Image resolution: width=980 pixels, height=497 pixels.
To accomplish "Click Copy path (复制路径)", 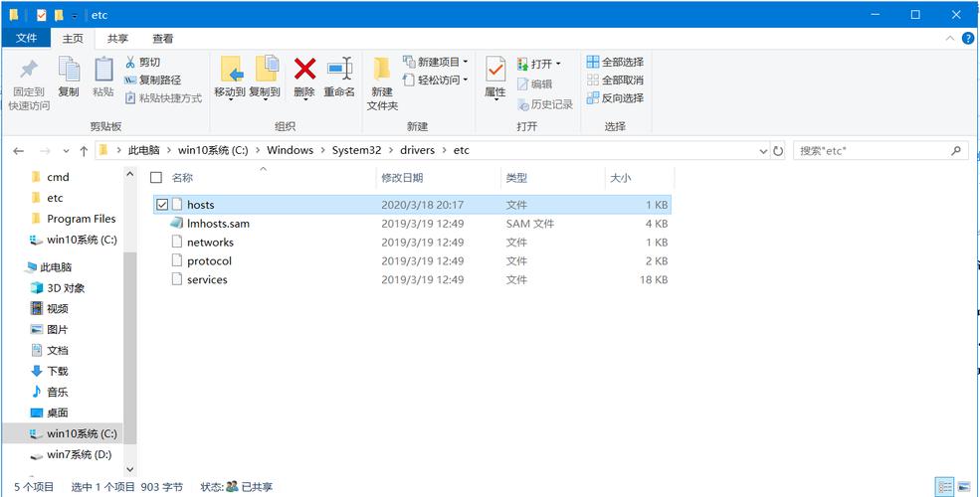I will (153, 80).
